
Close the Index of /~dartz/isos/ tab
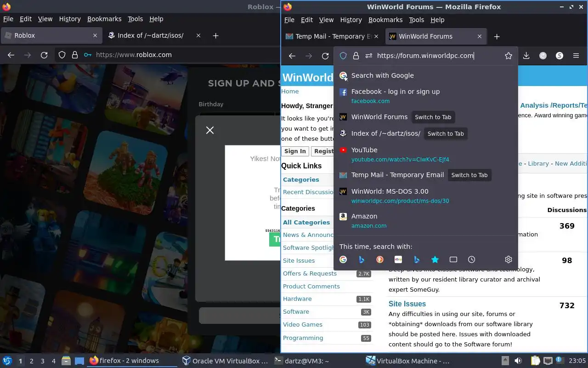click(198, 35)
